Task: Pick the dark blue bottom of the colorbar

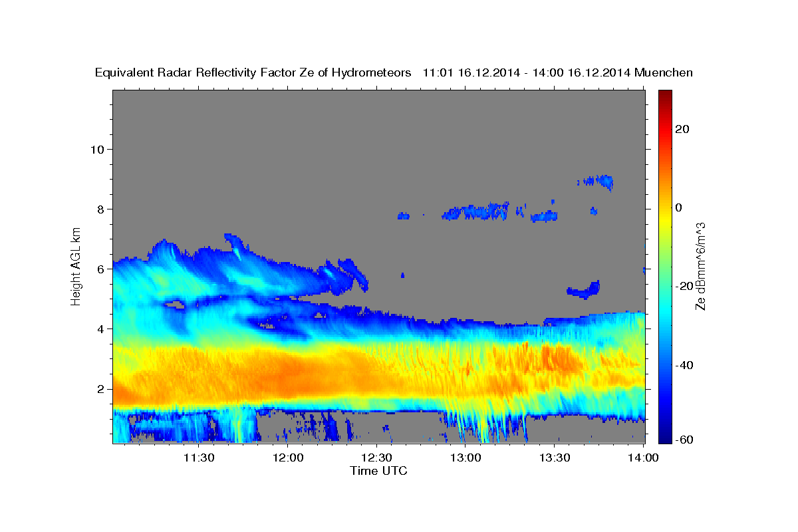Action: (x=665, y=438)
